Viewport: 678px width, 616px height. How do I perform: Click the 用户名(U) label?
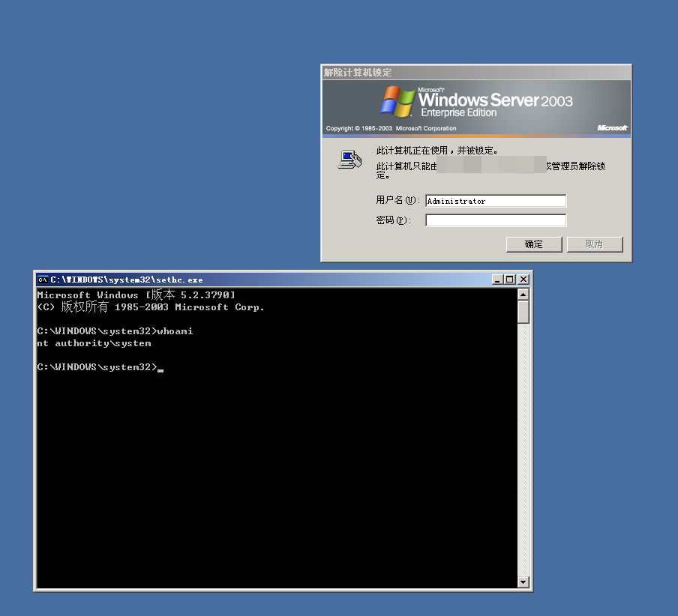pyautogui.click(x=397, y=200)
